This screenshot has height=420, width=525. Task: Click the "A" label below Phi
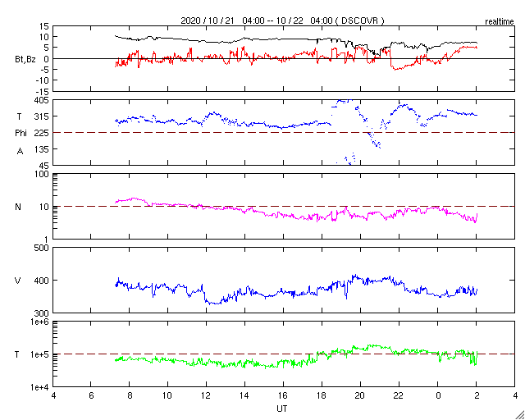[x=20, y=152]
